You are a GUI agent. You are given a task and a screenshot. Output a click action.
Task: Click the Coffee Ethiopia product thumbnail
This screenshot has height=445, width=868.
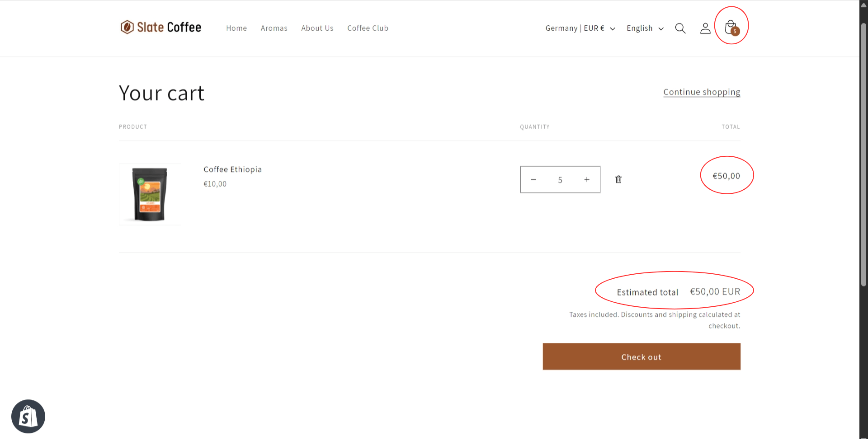click(x=150, y=194)
